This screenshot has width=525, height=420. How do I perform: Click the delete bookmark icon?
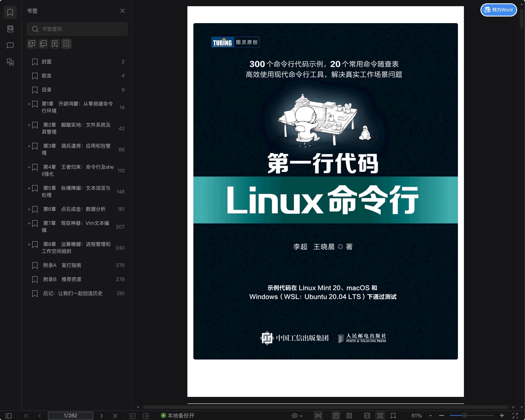[66, 44]
